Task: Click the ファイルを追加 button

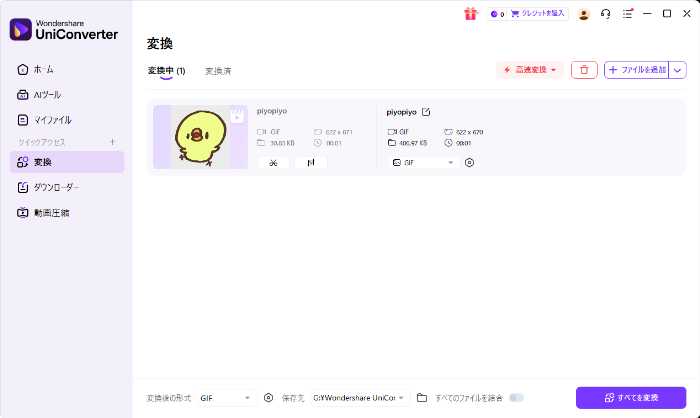Action: [x=637, y=70]
